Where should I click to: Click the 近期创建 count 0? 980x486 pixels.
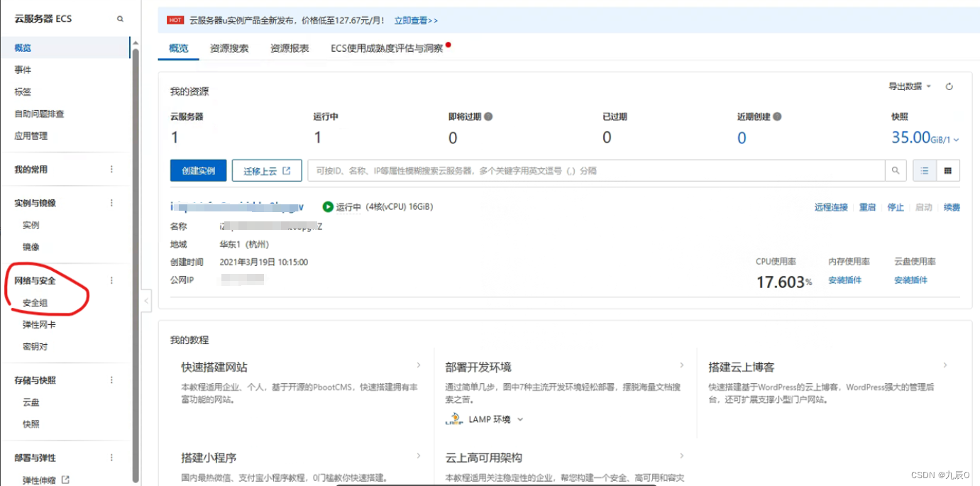[x=742, y=138]
